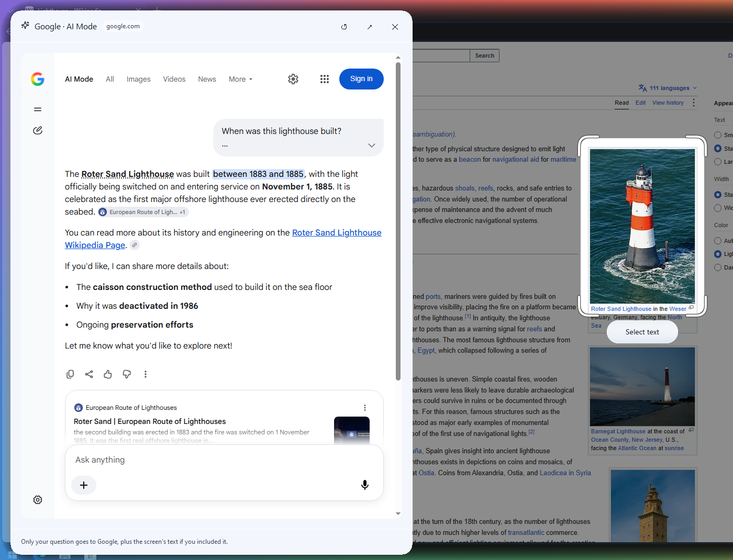The image size is (733, 560).
Task: Reload the AI Mode panel
Action: [x=344, y=27]
